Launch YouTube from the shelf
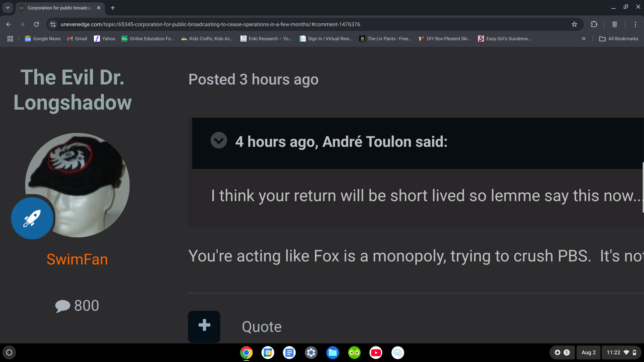644x362 pixels. 376,352
